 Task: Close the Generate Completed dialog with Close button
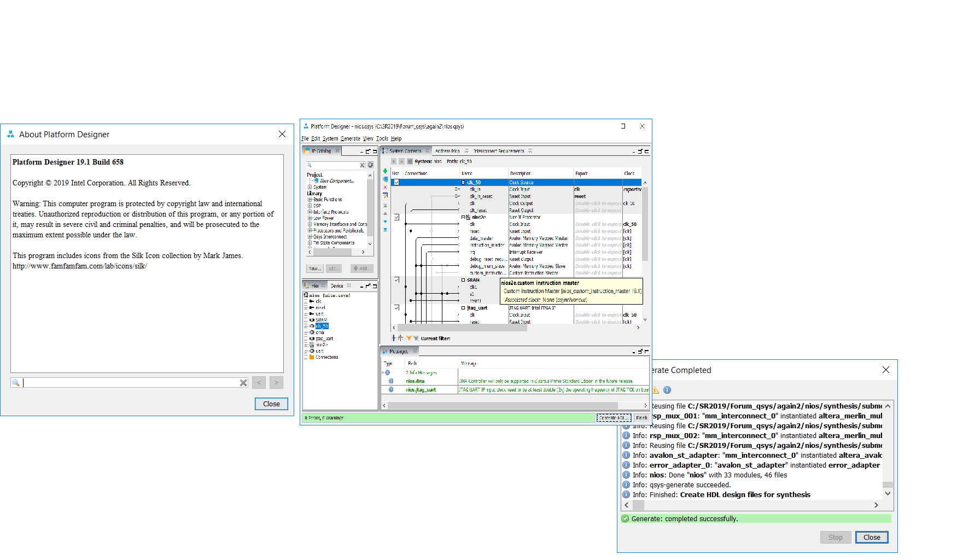(871, 537)
